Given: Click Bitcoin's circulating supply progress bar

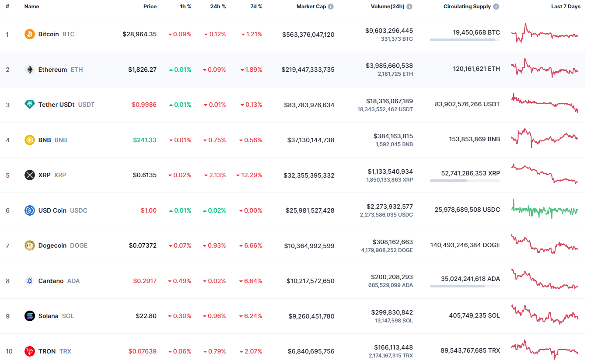Looking at the screenshot, I should click(464, 40).
